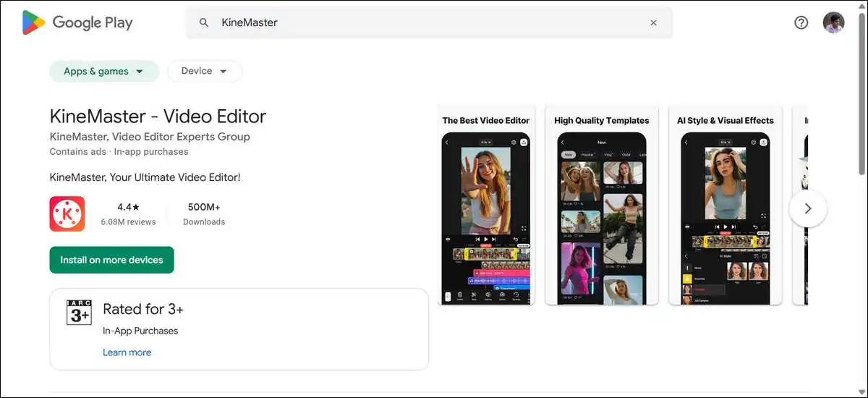Clear the KineMaster search text
The height and width of the screenshot is (398, 868).
tap(653, 22)
